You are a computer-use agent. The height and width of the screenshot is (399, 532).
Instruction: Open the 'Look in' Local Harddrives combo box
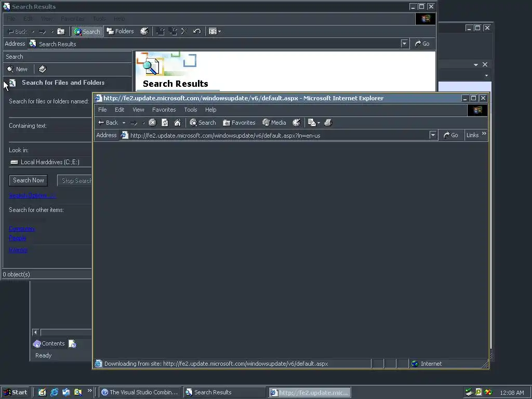(50, 162)
